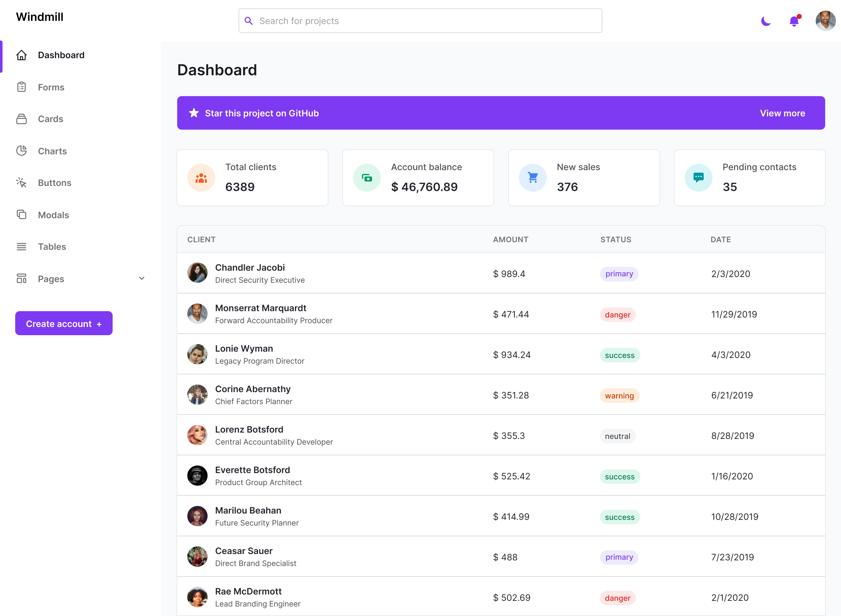The height and width of the screenshot is (616, 841).
Task: Click the total clients group icon
Action: pos(201,177)
